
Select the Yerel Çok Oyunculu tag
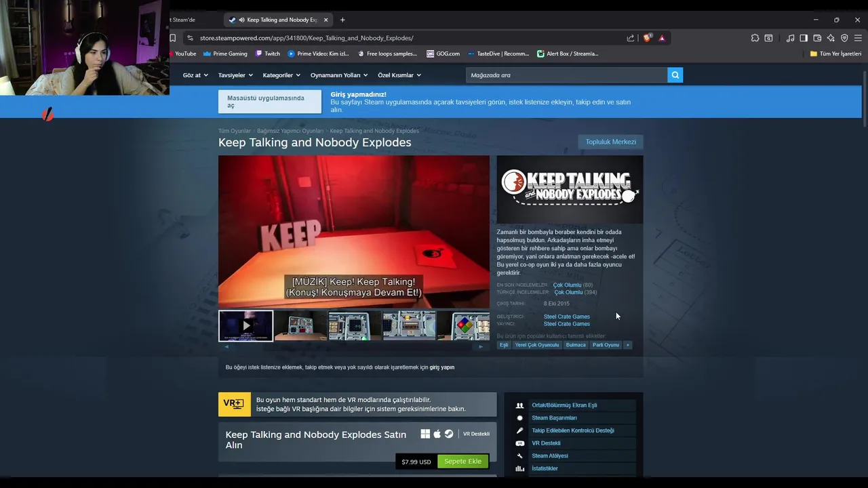point(537,345)
